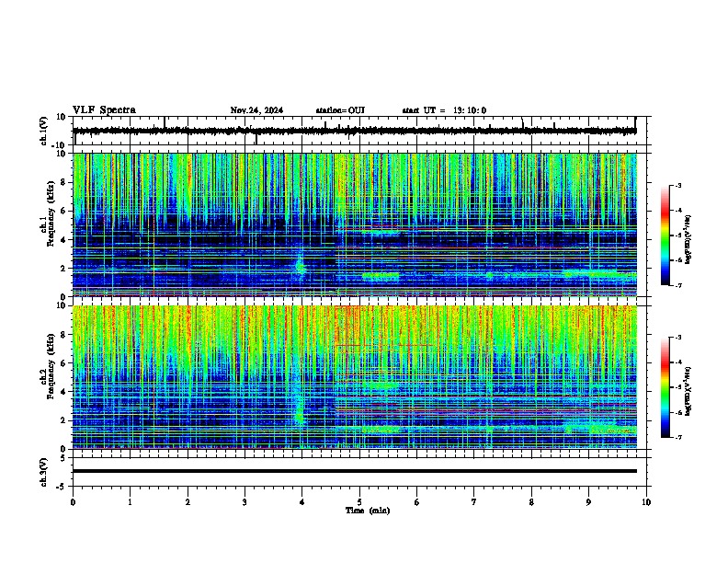Click ch.1 color bar unit label log(PSD)

tap(688, 239)
